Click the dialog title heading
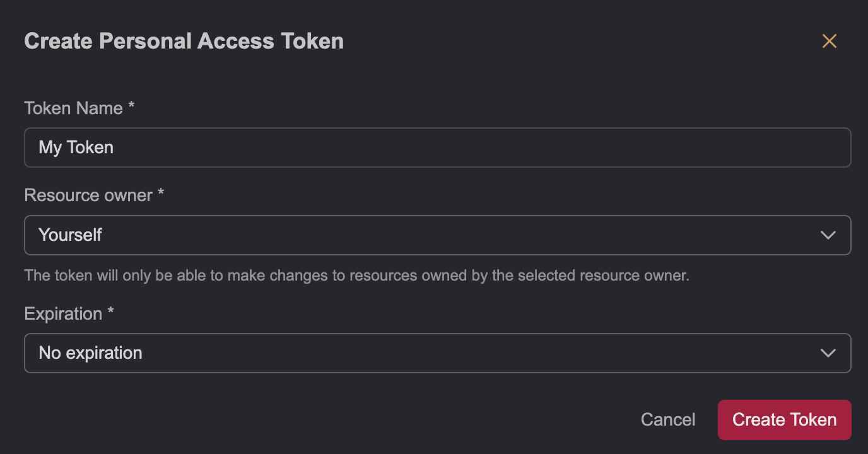The width and height of the screenshot is (868, 454). pyautogui.click(x=184, y=42)
